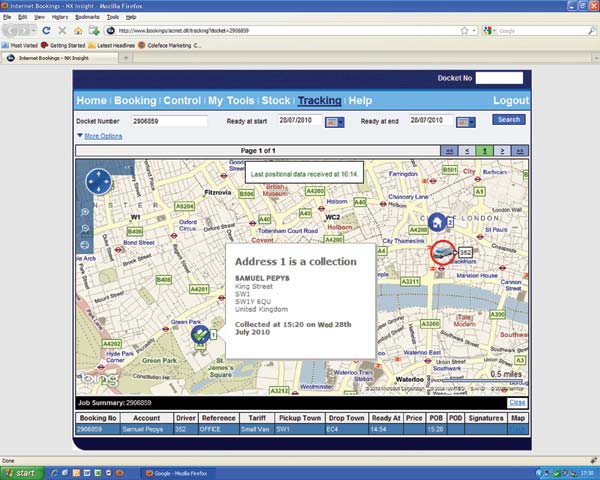Open calendar picker for Ready at start
Viewport: 600px width, 480px height.
point(334,122)
